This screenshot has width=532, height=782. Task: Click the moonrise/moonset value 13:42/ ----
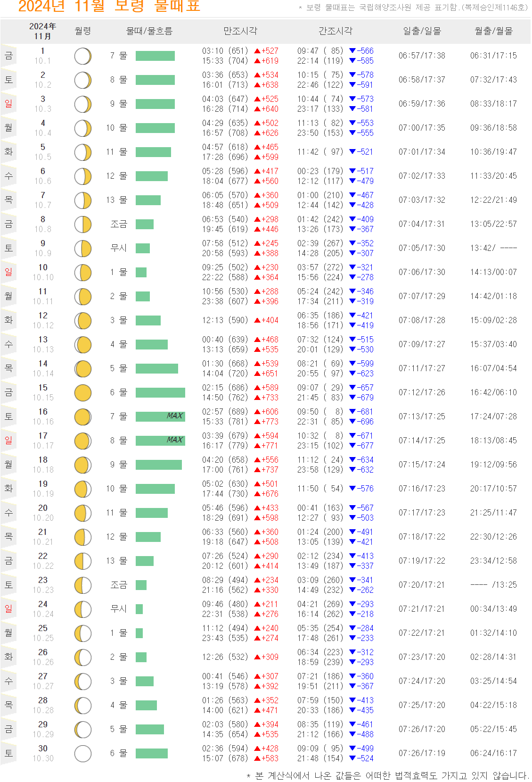(493, 248)
